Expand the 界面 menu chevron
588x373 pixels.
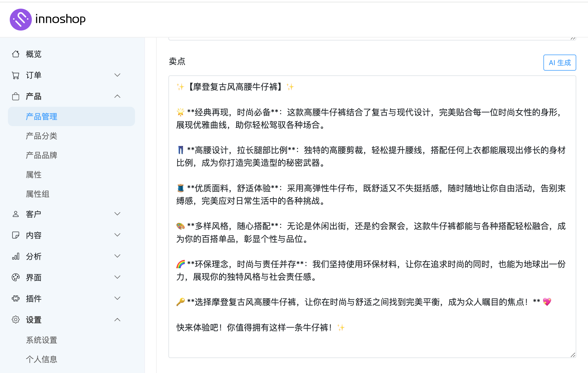click(117, 277)
